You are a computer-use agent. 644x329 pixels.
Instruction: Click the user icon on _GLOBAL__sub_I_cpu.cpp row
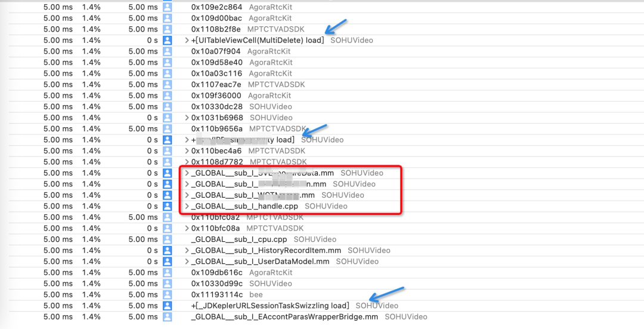pyautogui.click(x=167, y=239)
